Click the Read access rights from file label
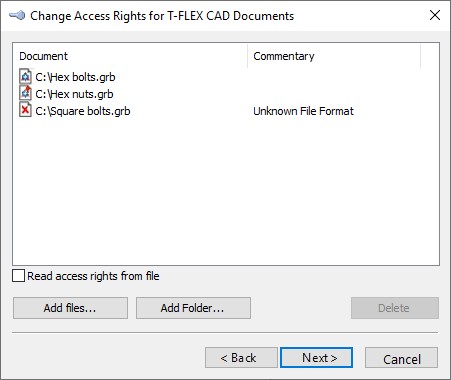The width and height of the screenshot is (451, 380). click(93, 276)
